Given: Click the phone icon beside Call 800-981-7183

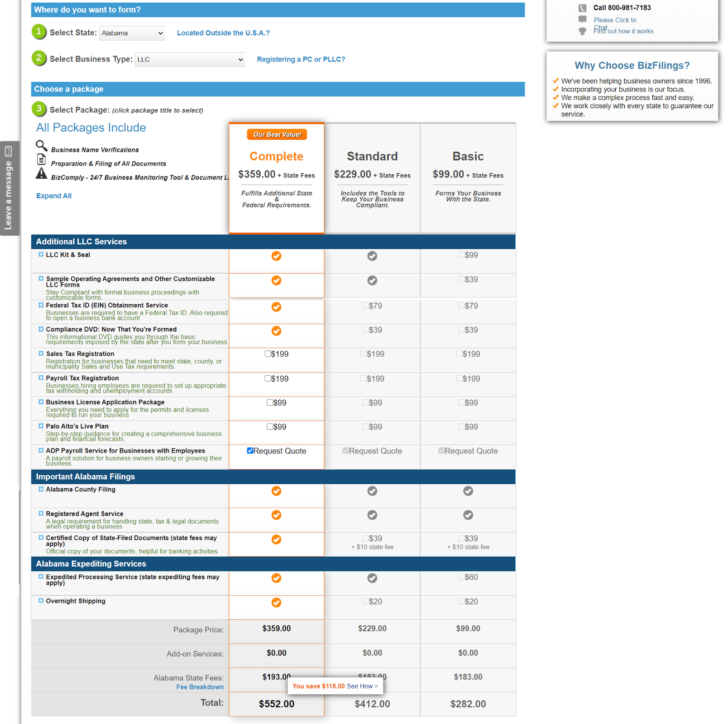Looking at the screenshot, I should click(582, 8).
